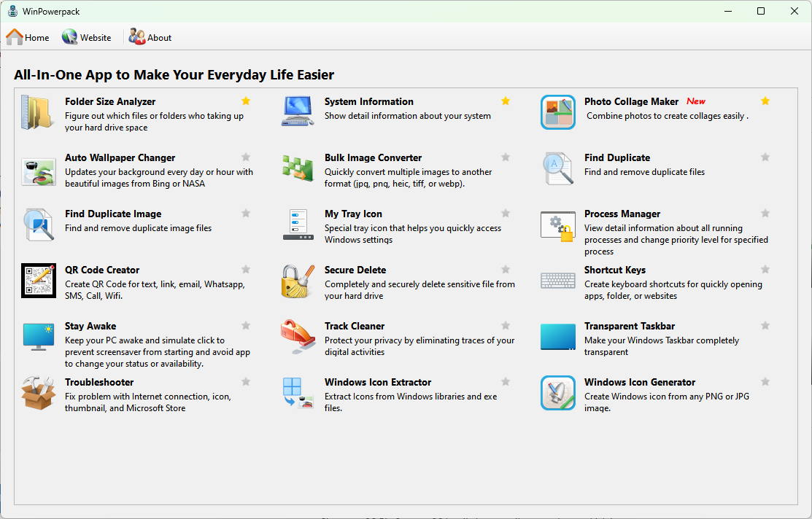Click the Windows Icon Extractor title
This screenshot has height=519, width=812.
pyautogui.click(x=377, y=383)
